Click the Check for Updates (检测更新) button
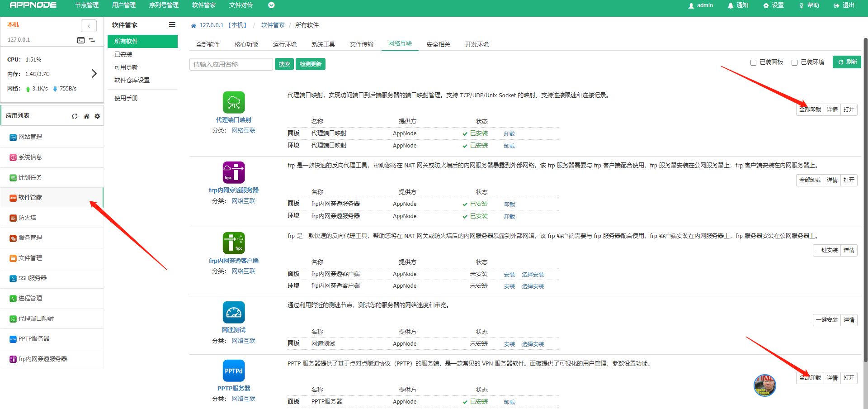This screenshot has height=409, width=868. click(x=311, y=64)
